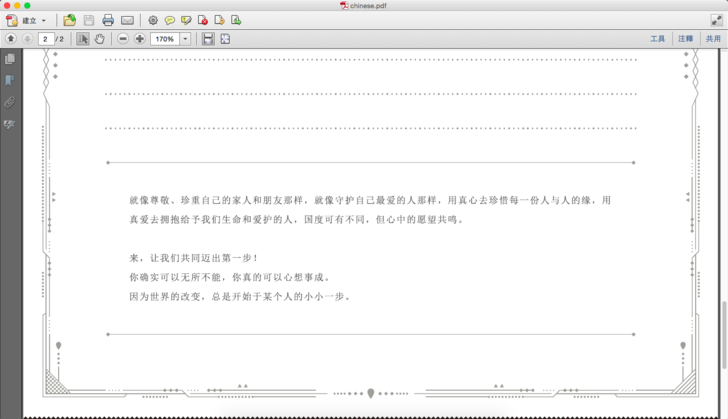
Task: Add a sticky note comment
Action: (169, 20)
